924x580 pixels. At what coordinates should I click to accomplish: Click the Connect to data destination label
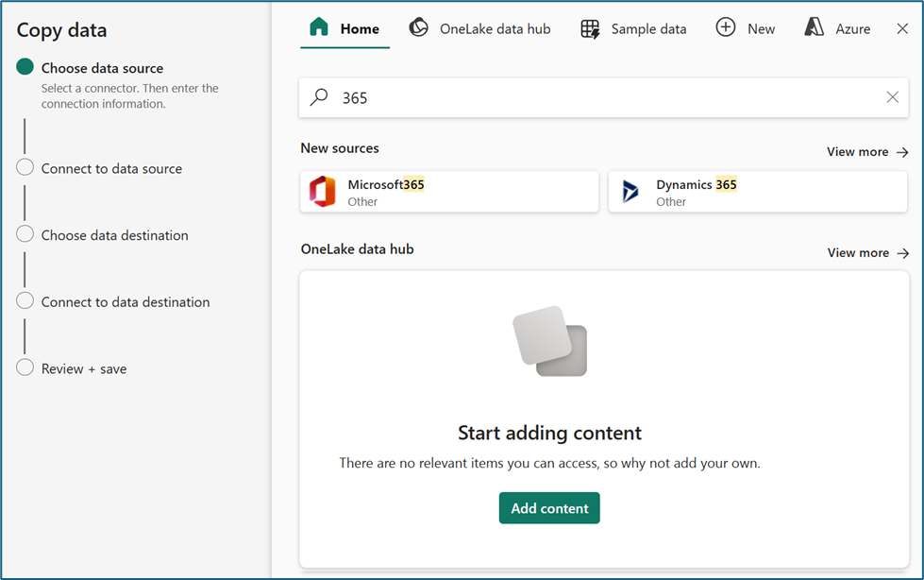click(126, 302)
